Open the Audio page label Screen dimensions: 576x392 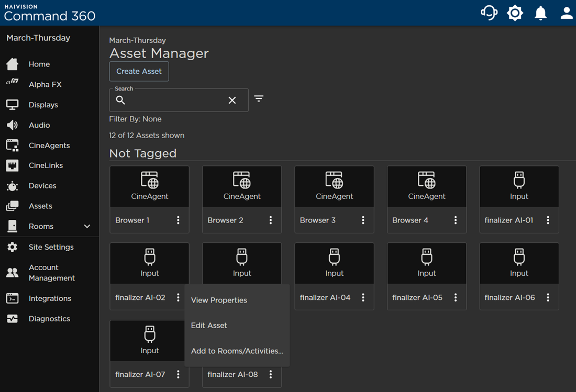pos(39,125)
